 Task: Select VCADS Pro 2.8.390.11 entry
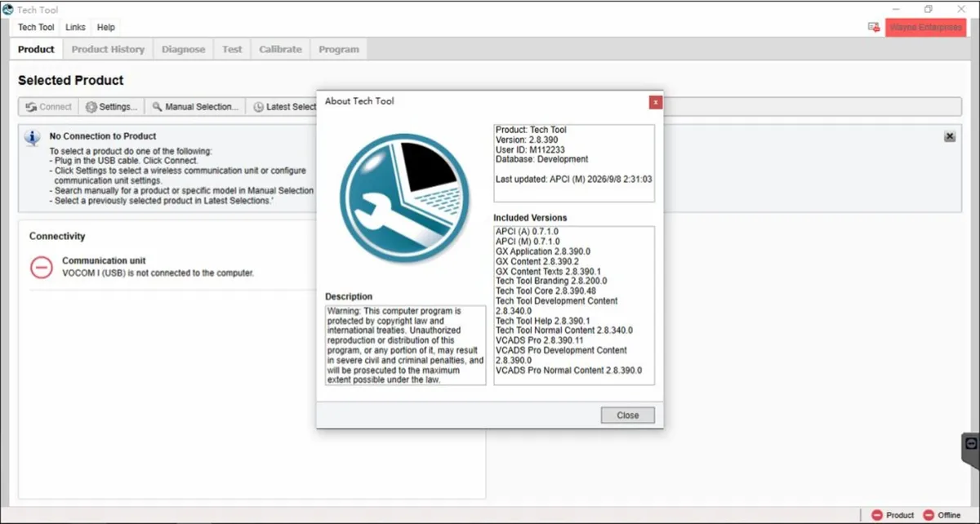pyautogui.click(x=540, y=340)
